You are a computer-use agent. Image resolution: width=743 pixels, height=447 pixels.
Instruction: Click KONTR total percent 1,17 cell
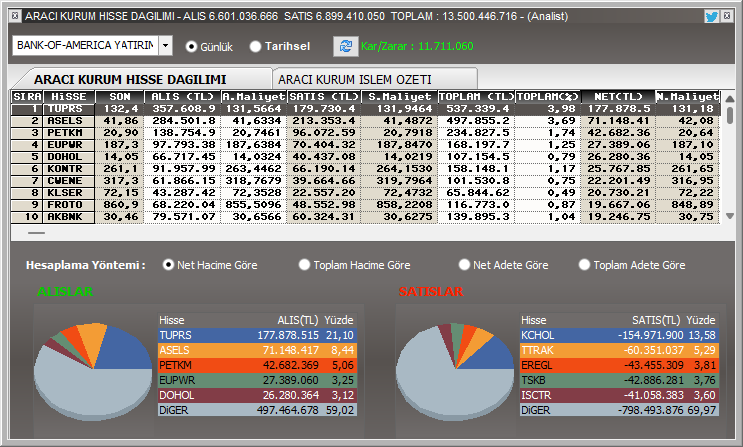[548, 169]
